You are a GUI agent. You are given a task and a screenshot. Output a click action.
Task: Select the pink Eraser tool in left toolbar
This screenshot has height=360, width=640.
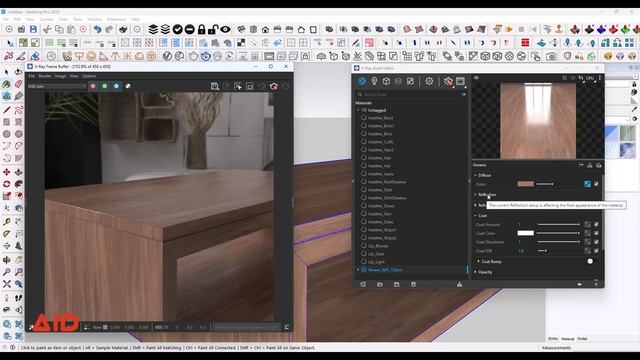point(18,84)
